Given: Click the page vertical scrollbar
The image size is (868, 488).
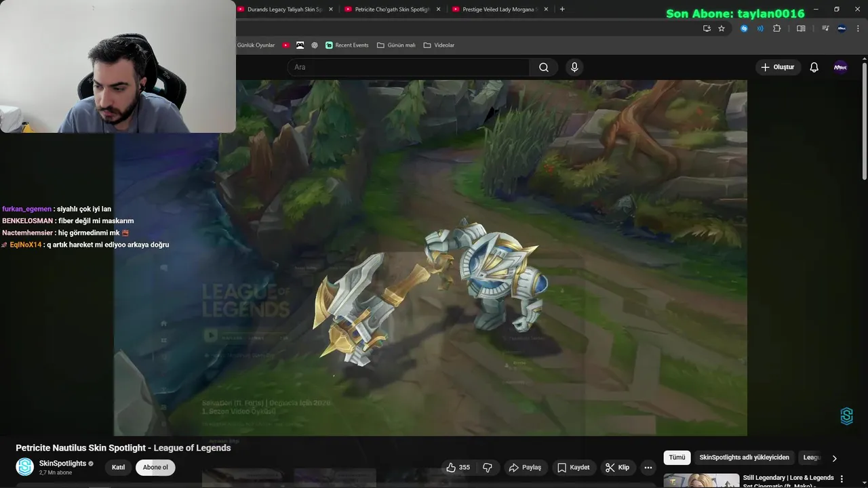Looking at the screenshot, I should pyautogui.click(x=864, y=121).
